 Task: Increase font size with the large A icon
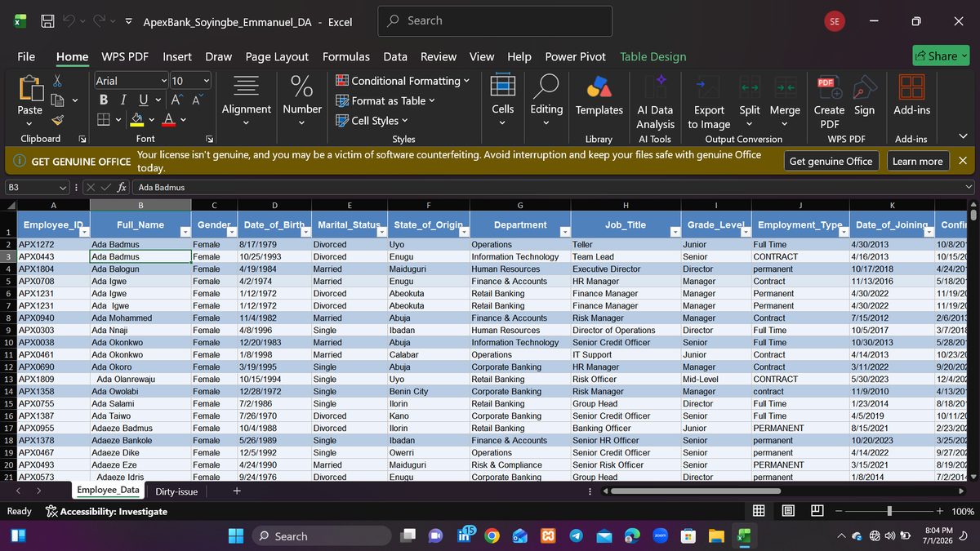tap(179, 100)
